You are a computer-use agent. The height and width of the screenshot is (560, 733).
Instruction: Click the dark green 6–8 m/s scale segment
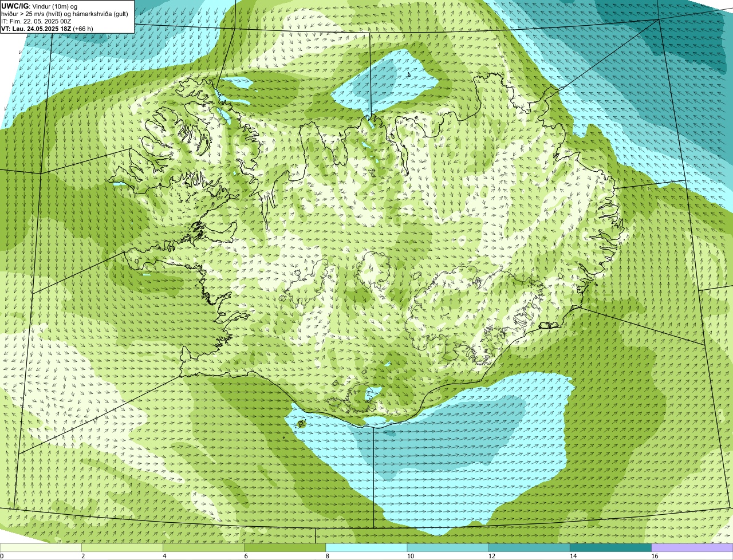click(x=285, y=547)
